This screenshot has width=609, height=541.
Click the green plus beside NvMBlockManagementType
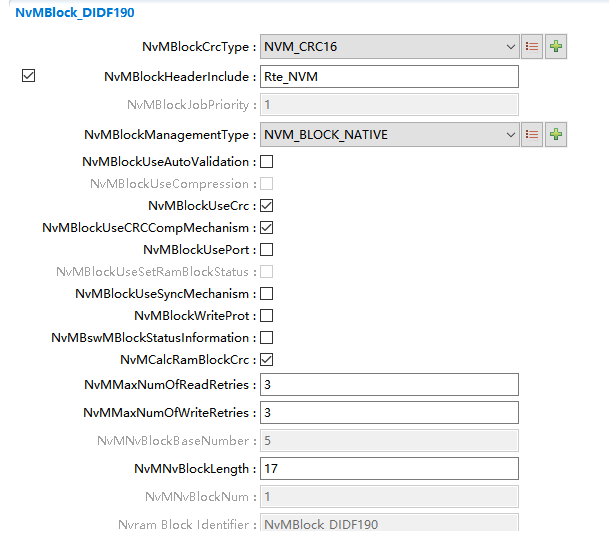556,134
